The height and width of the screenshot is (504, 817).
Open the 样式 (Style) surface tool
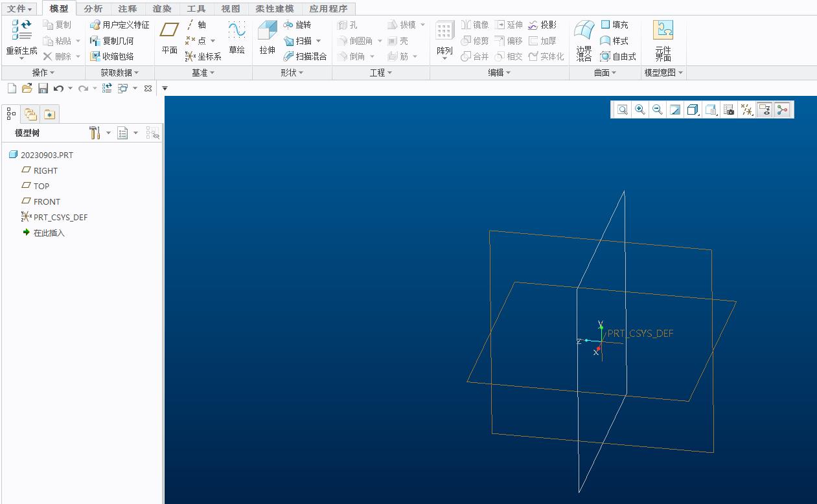[x=614, y=40]
